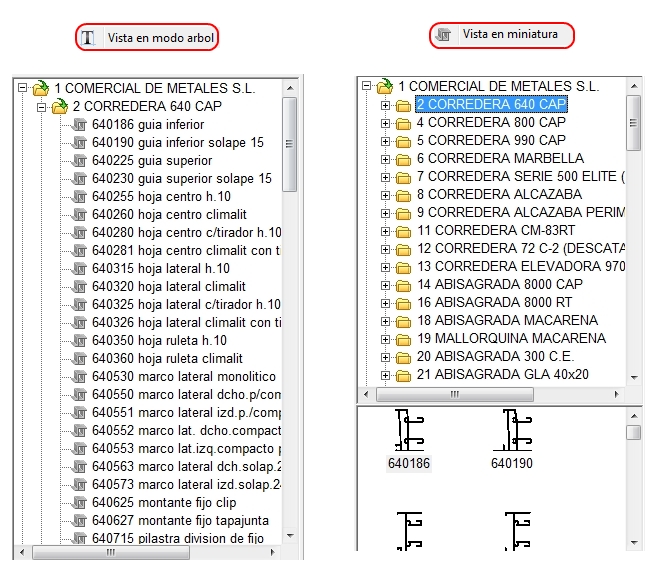Select 640326 hoja lateral climalit con ti
The height and width of the screenshot is (567, 658).
[186, 323]
